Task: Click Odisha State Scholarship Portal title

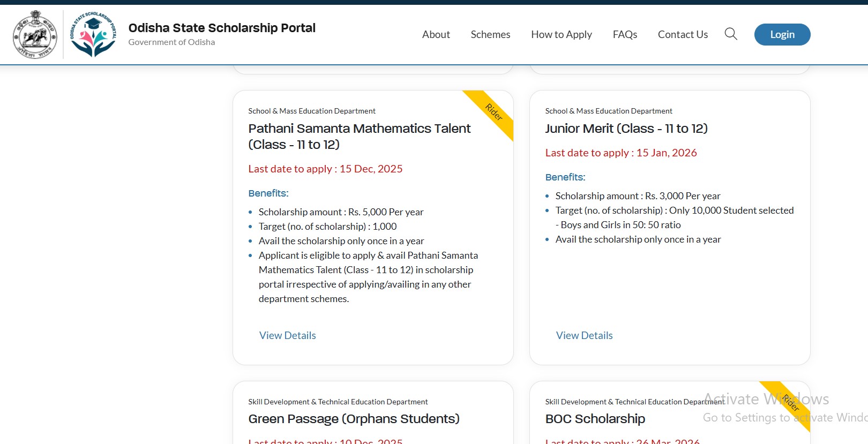Action: tap(222, 28)
